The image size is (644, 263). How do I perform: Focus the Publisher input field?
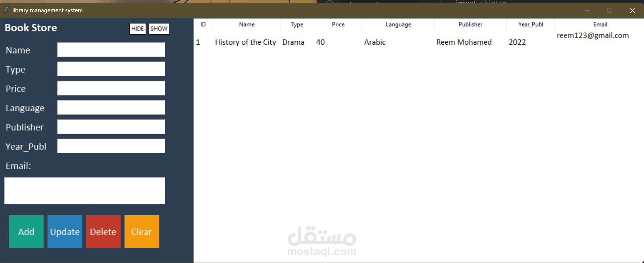point(111,127)
